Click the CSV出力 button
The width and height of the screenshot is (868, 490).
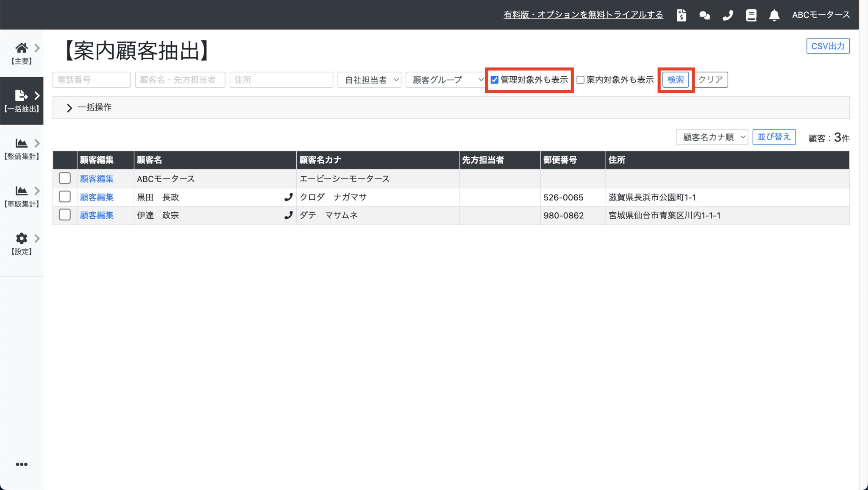(827, 46)
